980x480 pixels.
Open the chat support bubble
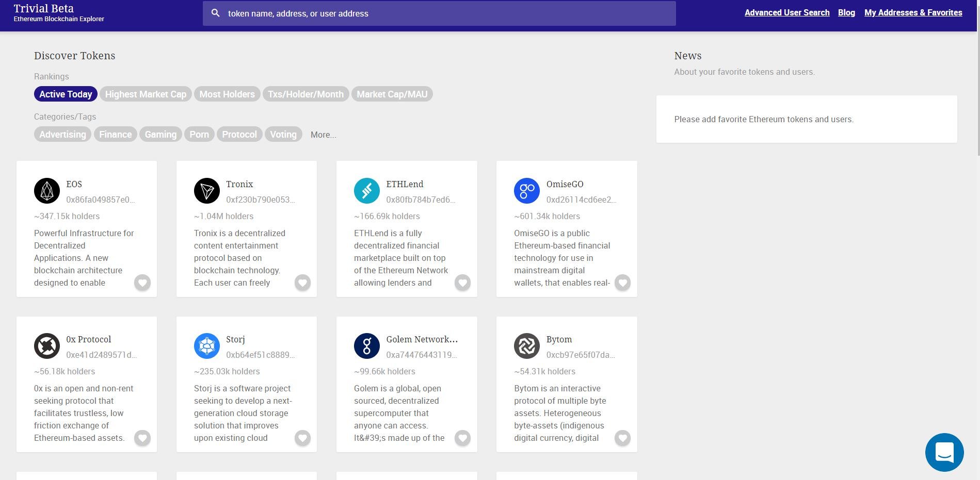point(944,452)
